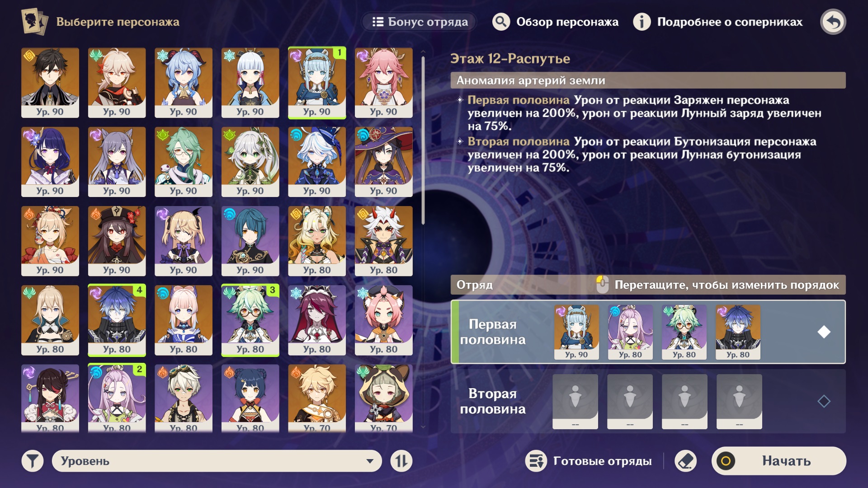Open the Бонус отряда list
This screenshot has height=488, width=868.
(420, 22)
